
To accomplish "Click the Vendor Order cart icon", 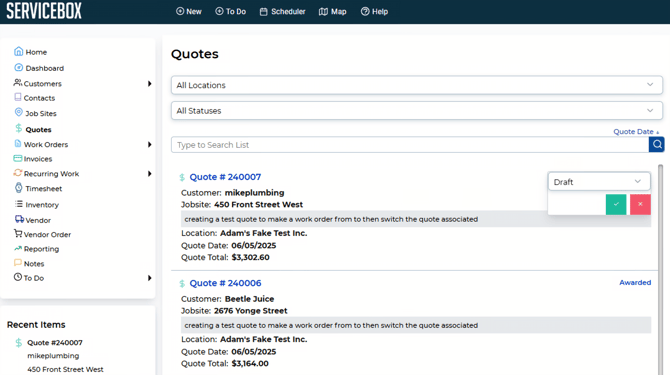I will click(18, 233).
